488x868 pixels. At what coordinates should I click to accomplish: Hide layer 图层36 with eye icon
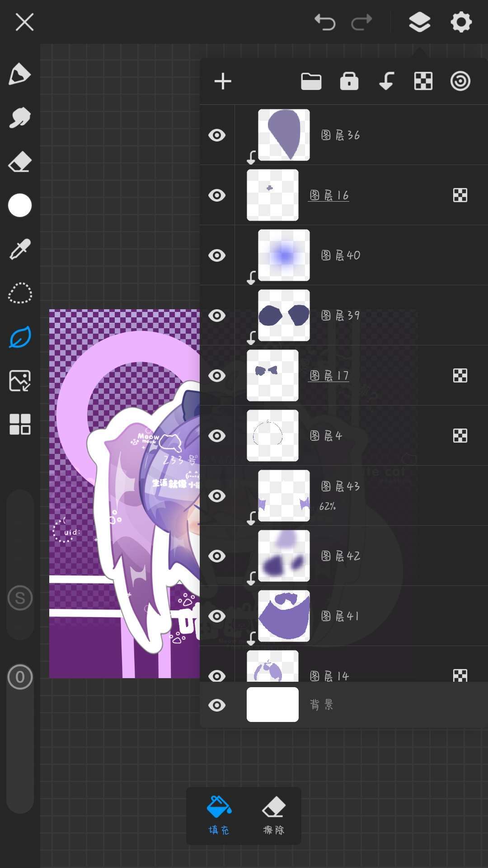217,135
